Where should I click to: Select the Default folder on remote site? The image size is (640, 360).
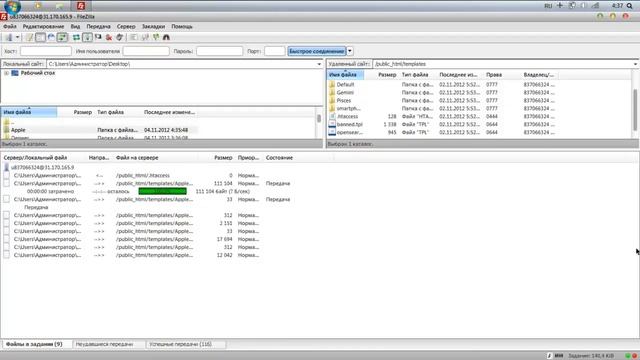pyautogui.click(x=345, y=84)
